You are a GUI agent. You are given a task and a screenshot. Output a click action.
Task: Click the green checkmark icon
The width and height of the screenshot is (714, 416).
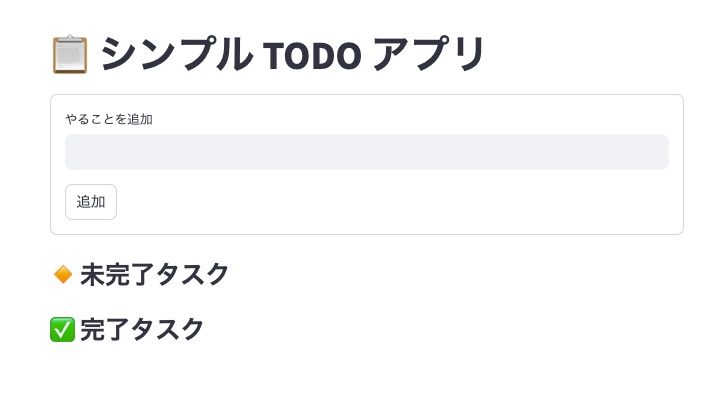tap(62, 329)
